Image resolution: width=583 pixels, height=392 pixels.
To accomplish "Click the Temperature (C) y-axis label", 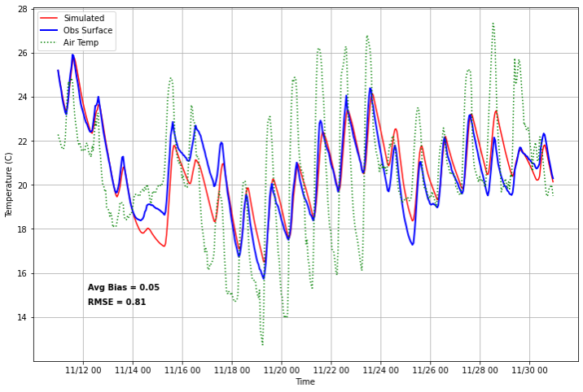I will pos(10,185).
